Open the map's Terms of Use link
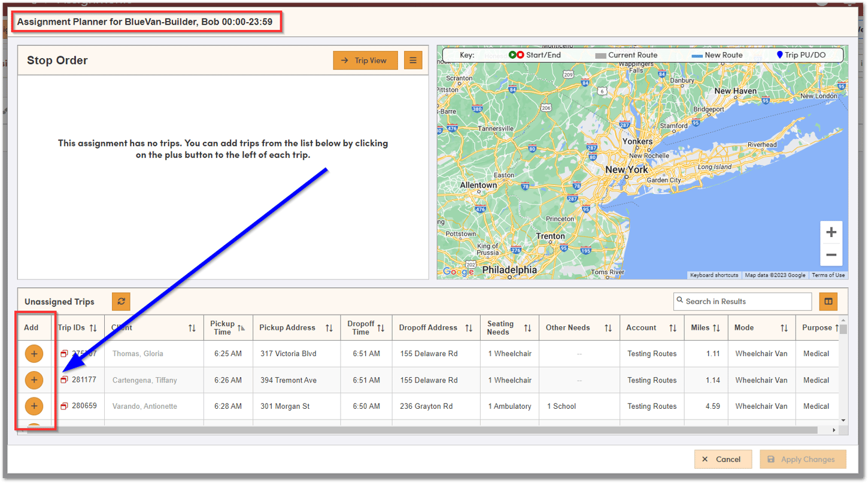The image size is (868, 483). coord(828,275)
